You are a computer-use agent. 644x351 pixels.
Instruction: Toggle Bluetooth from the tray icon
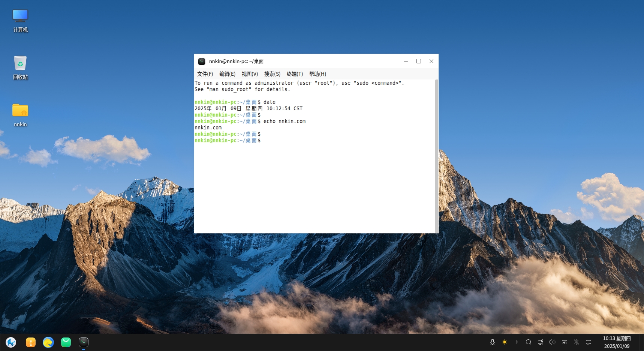pyautogui.click(x=577, y=342)
